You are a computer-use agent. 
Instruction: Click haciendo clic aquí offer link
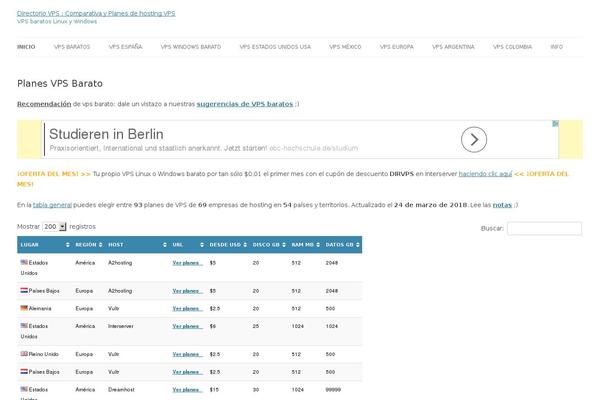click(485, 174)
